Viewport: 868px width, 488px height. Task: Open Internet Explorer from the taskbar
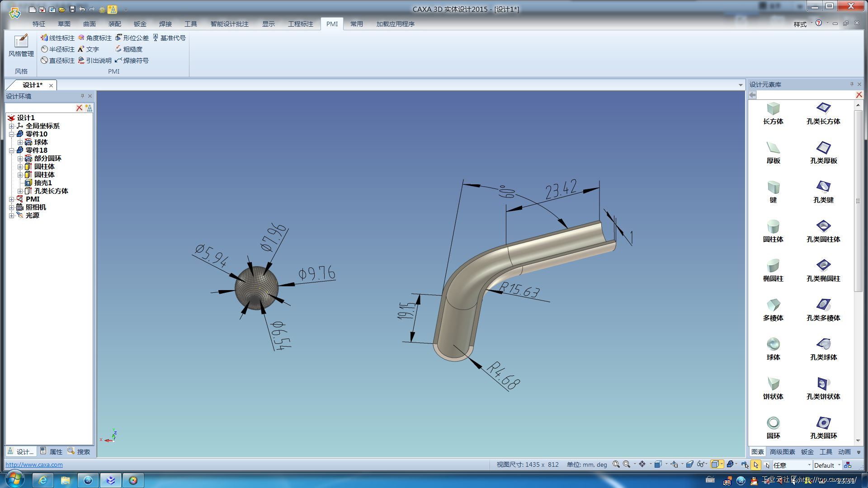click(x=42, y=480)
